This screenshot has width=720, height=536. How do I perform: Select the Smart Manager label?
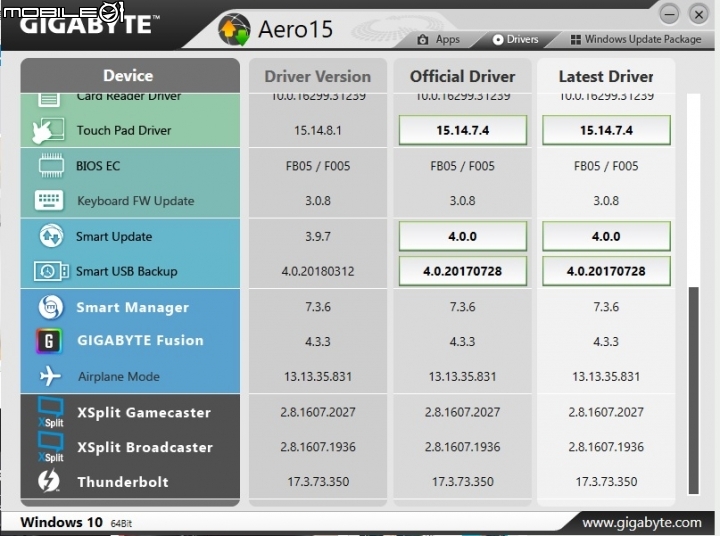pos(132,307)
